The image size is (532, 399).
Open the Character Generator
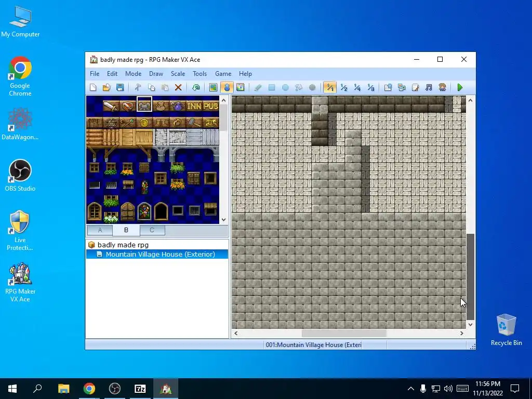click(442, 87)
